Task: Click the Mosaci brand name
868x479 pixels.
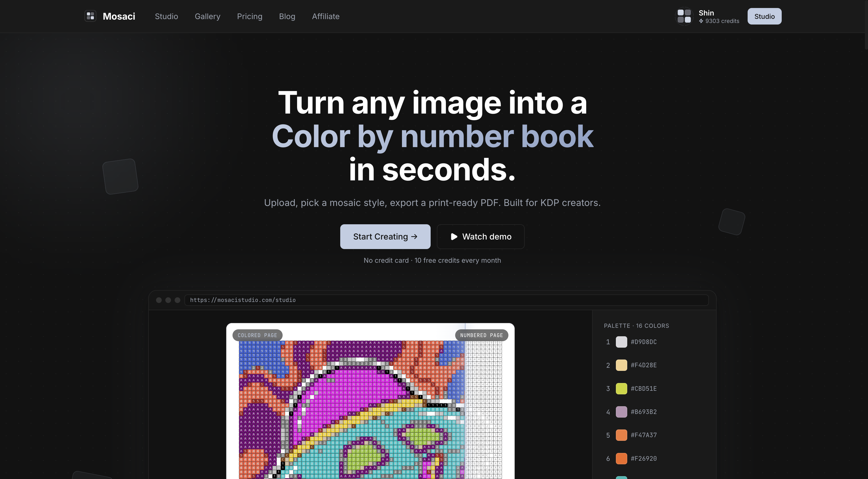Action: [x=119, y=16]
